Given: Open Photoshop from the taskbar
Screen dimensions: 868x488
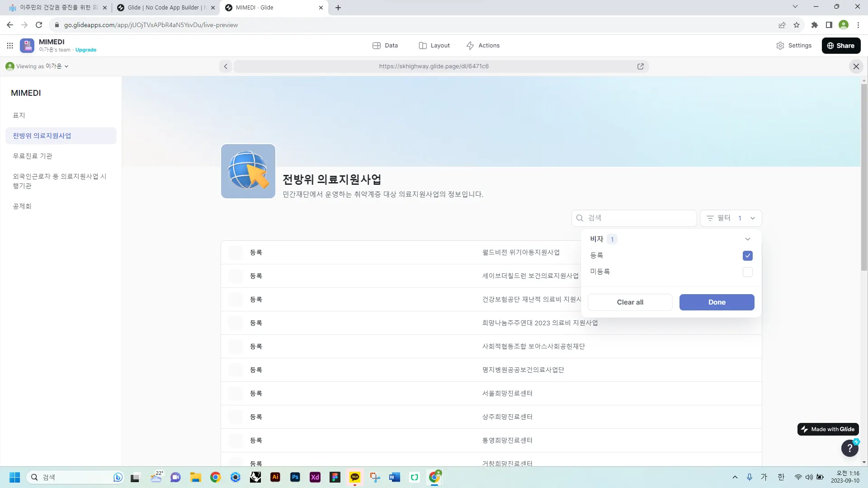Looking at the screenshot, I should [295, 477].
